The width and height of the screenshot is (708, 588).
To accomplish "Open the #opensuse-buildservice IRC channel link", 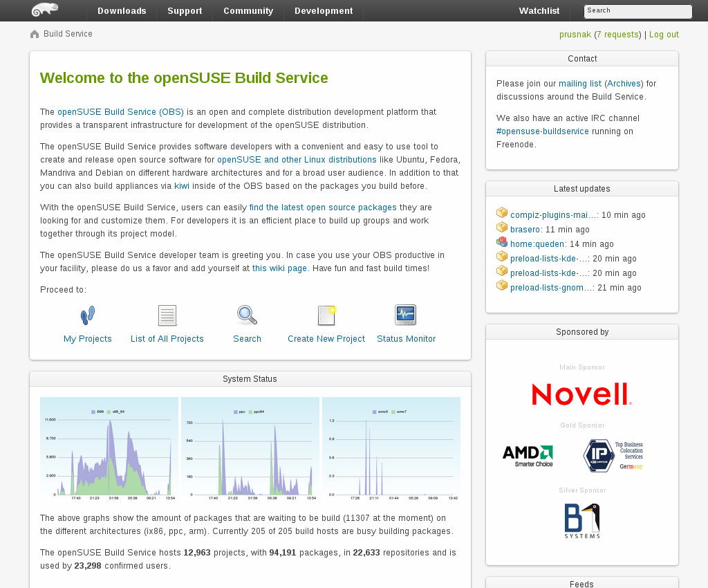I will click(543, 131).
